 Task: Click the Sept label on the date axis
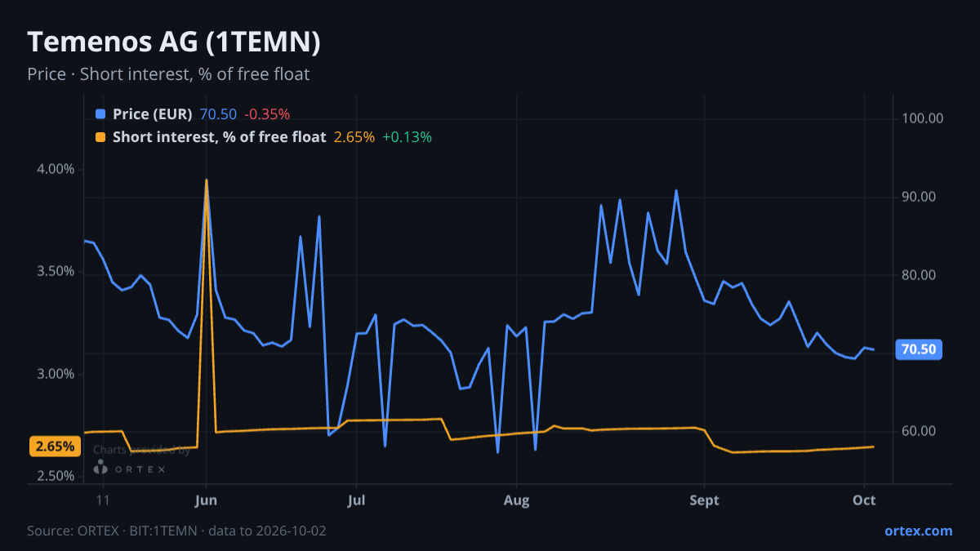click(x=704, y=500)
